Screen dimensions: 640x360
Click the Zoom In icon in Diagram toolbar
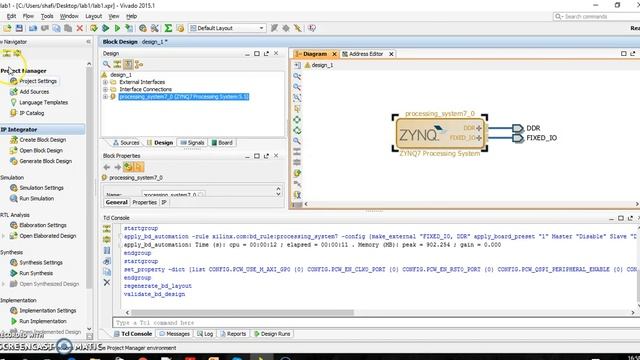[x=297, y=76]
